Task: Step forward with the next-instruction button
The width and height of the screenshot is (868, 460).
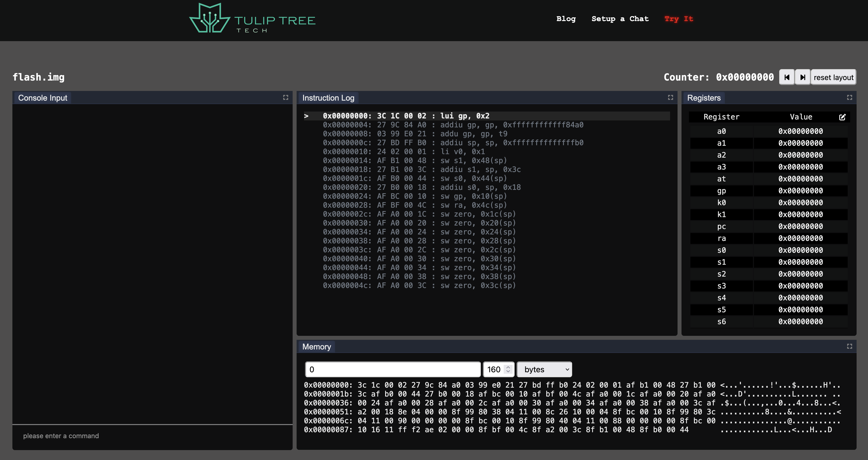Action: [x=803, y=78]
